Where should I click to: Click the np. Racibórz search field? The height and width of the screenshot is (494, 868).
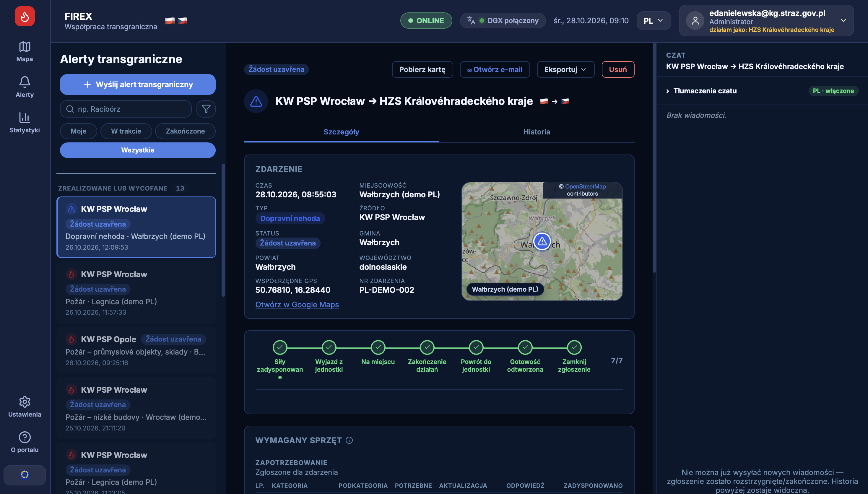(126, 109)
